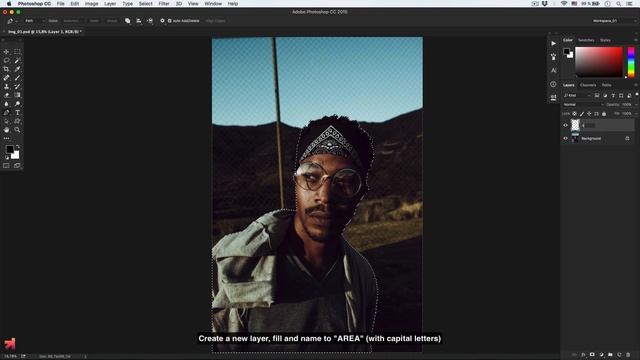Open the Path Alignment options
Image resolution: width=640 pixels, height=360 pixels.
coord(139,21)
